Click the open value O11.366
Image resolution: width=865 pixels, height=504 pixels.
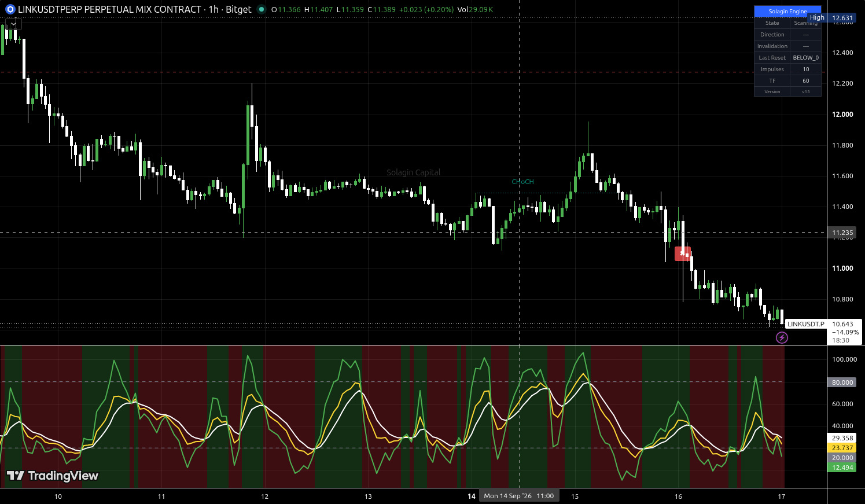pyautogui.click(x=286, y=9)
